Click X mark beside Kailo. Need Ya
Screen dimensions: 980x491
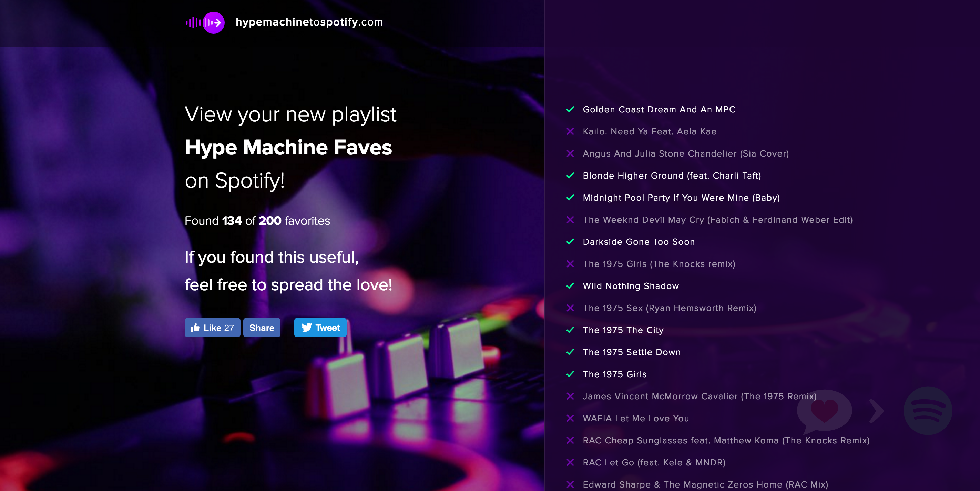coord(570,132)
